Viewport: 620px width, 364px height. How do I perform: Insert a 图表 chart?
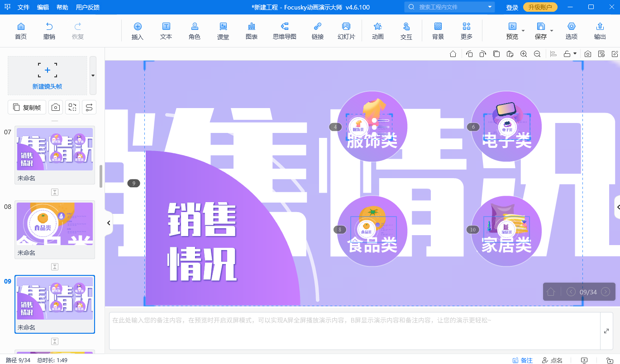click(252, 31)
